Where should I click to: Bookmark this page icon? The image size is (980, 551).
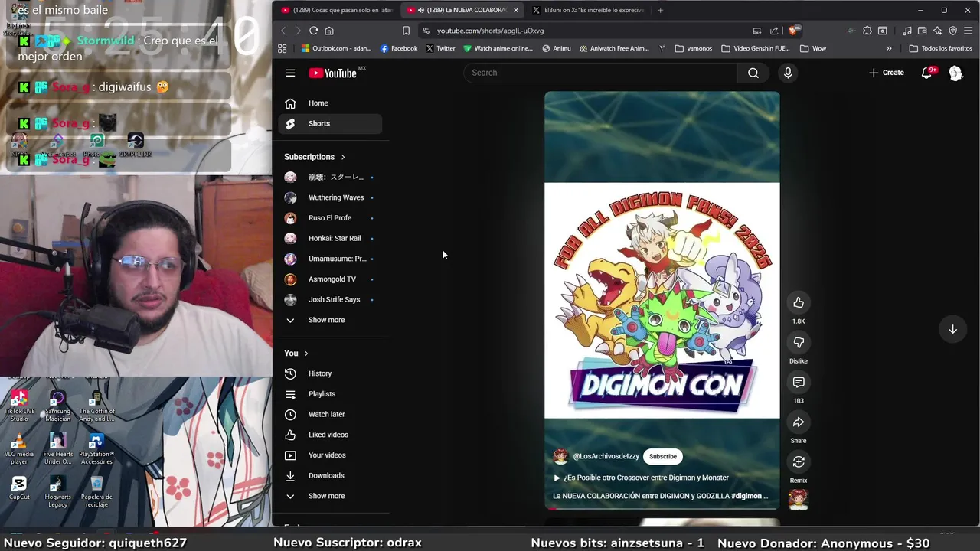pos(406,31)
